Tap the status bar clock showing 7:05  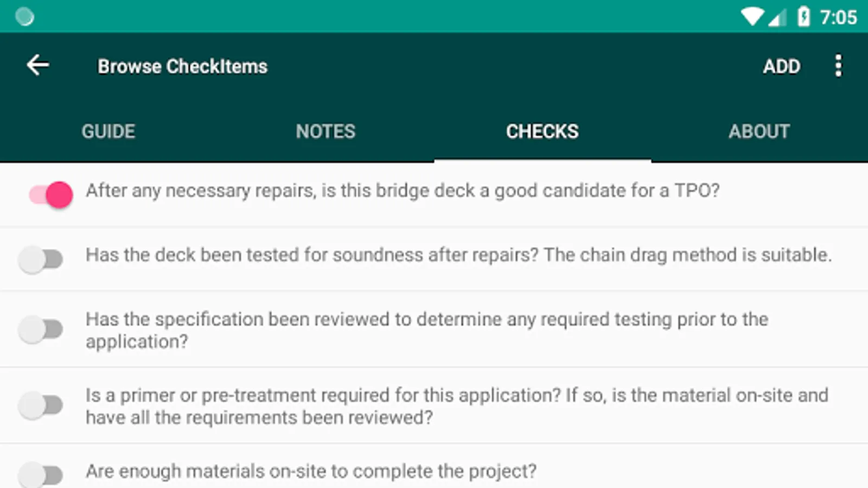pyautogui.click(x=838, y=17)
